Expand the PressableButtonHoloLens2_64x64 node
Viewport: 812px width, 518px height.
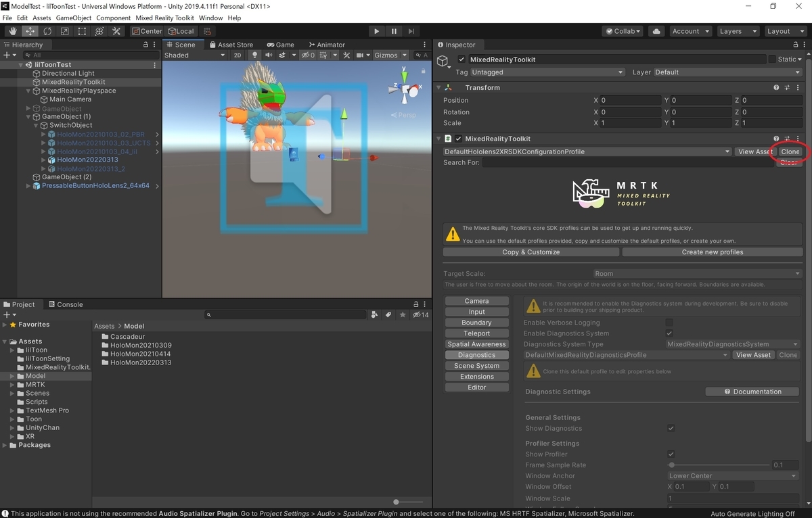tap(28, 185)
